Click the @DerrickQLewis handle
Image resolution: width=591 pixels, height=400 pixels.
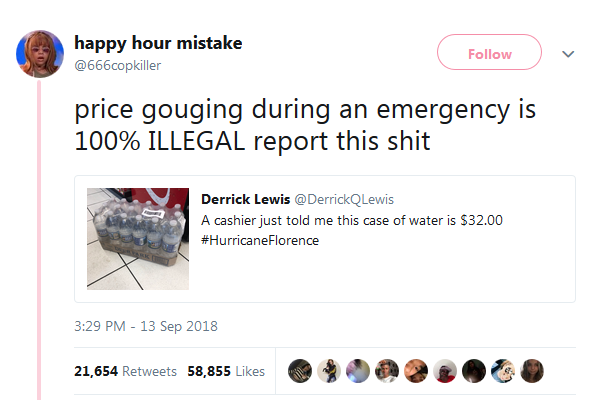344,199
